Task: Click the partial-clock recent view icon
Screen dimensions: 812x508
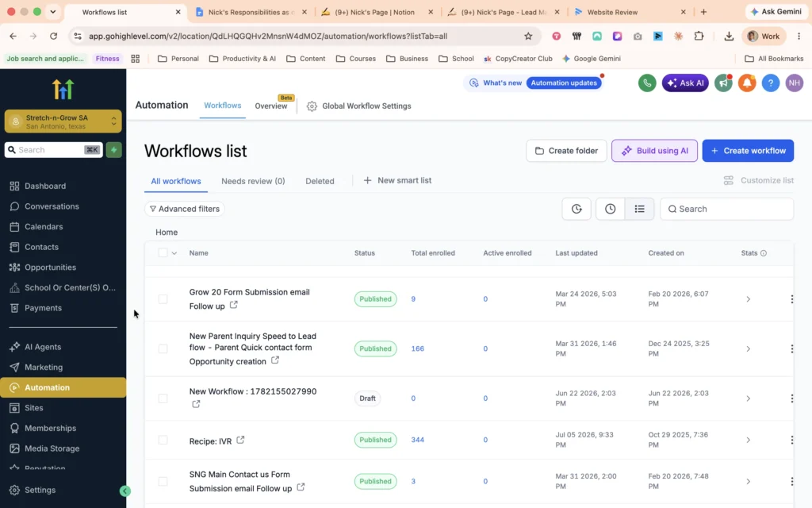Action: coord(576,209)
